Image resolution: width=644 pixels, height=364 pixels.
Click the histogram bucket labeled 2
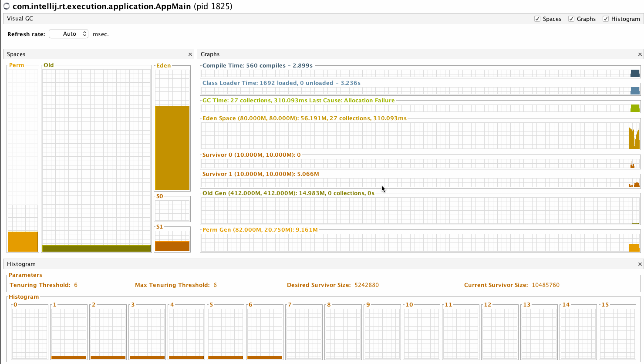pyautogui.click(x=108, y=333)
